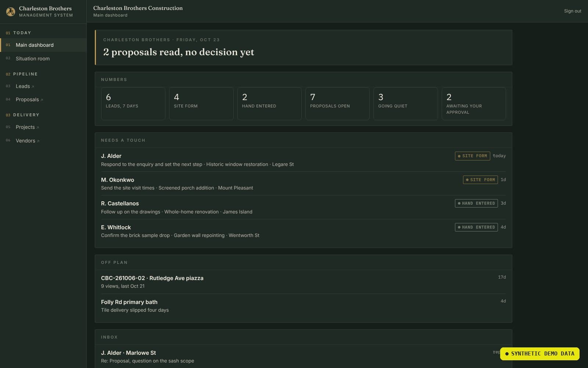
Task: Click the Hand Entered badge on E. Whitlock row
Action: pyautogui.click(x=476, y=227)
